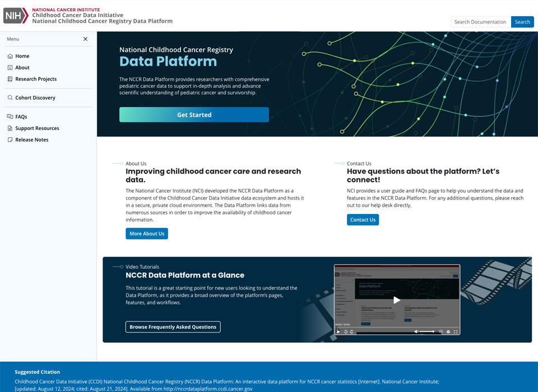Image resolution: width=538 pixels, height=392 pixels.
Task: Click the blue Search button
Action: pos(522,22)
